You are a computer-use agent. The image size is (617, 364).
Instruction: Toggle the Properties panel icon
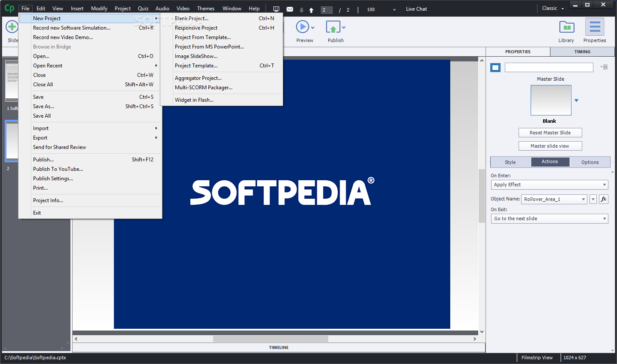pos(595,27)
